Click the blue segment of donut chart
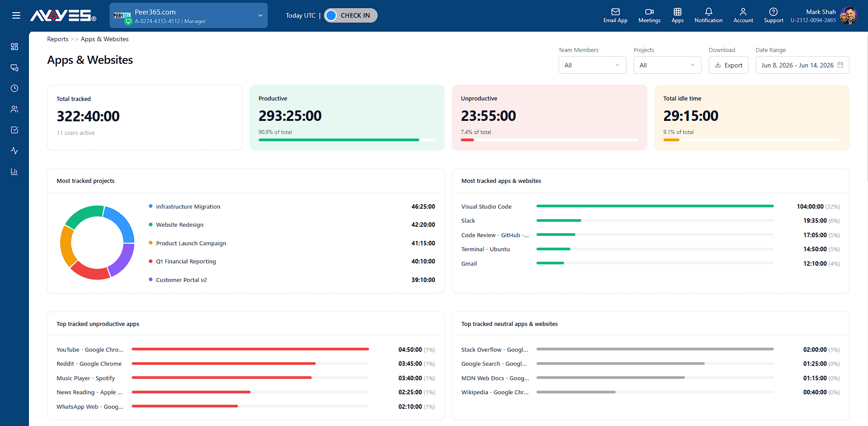 click(x=121, y=223)
